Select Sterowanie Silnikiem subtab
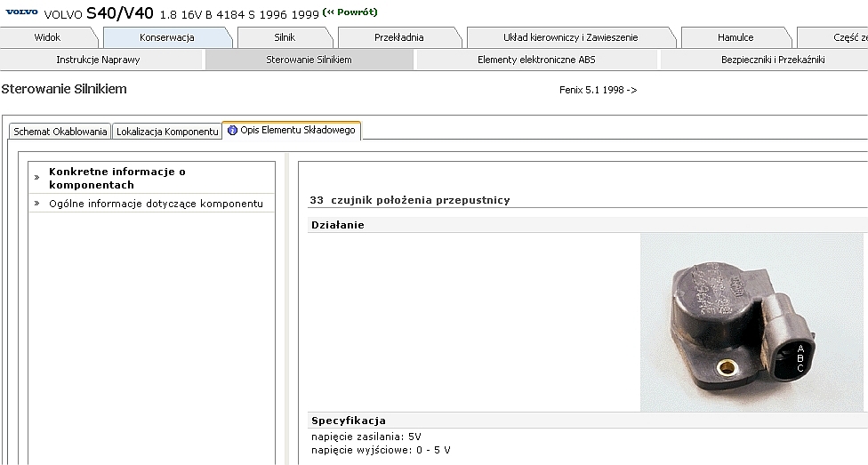 click(309, 60)
